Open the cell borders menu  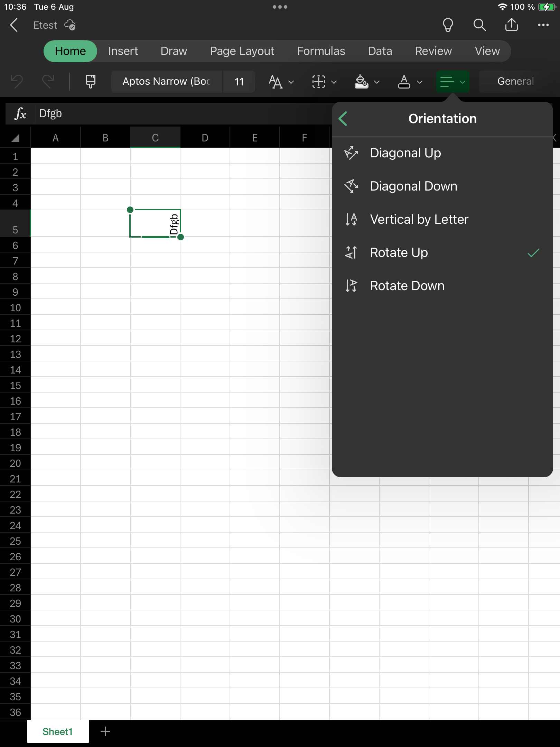coord(324,82)
